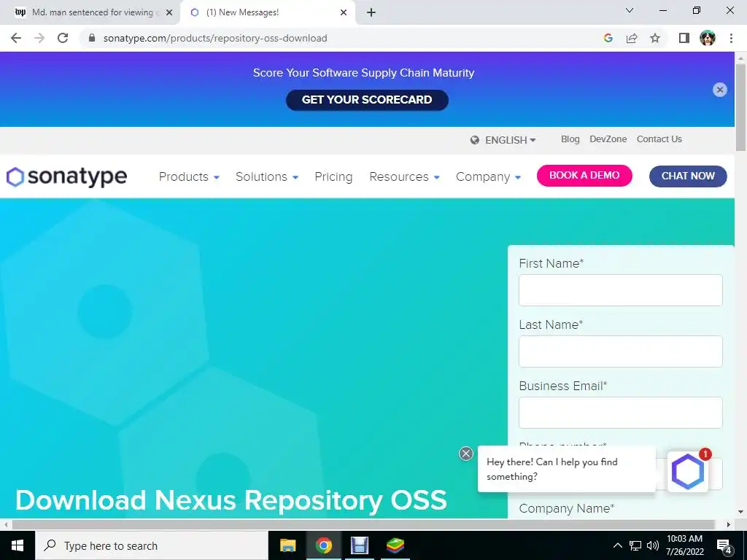Click the BOOK A DEMO button

pyautogui.click(x=584, y=175)
